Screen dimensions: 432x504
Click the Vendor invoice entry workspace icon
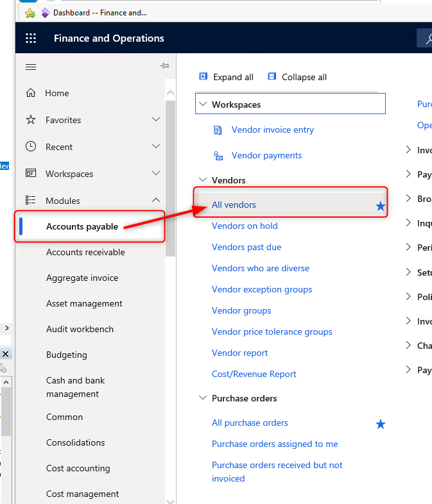pos(218,130)
